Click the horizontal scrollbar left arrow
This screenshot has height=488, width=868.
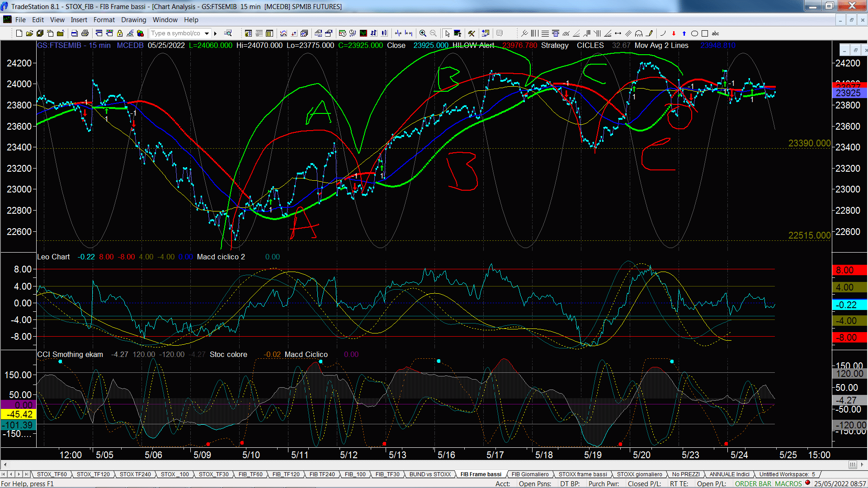pos(5,465)
